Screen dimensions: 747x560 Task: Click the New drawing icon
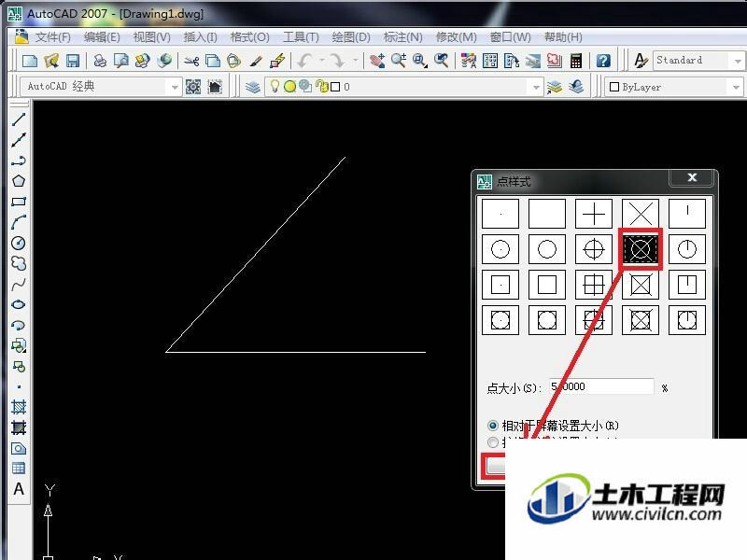pos(30,61)
